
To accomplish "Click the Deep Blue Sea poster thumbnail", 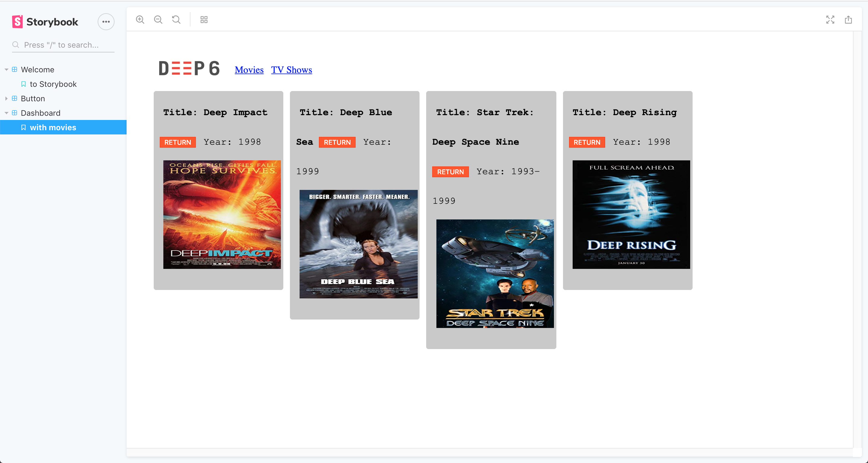I will point(358,244).
